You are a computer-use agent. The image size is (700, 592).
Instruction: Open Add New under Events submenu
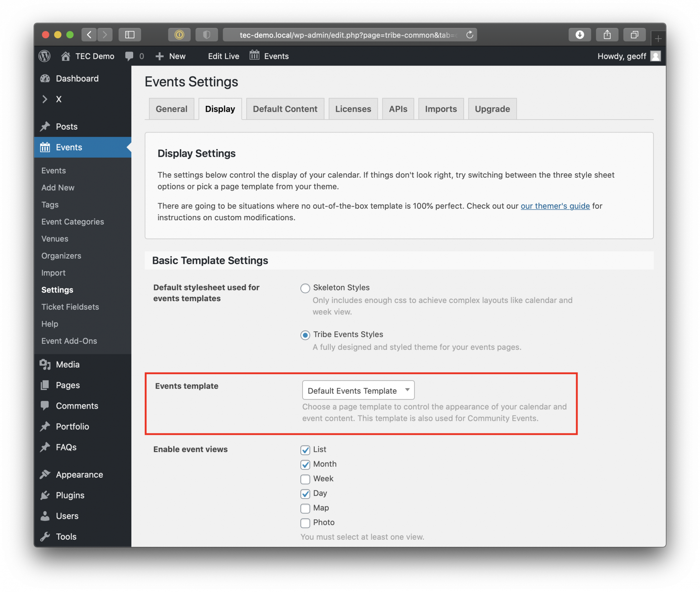58,188
